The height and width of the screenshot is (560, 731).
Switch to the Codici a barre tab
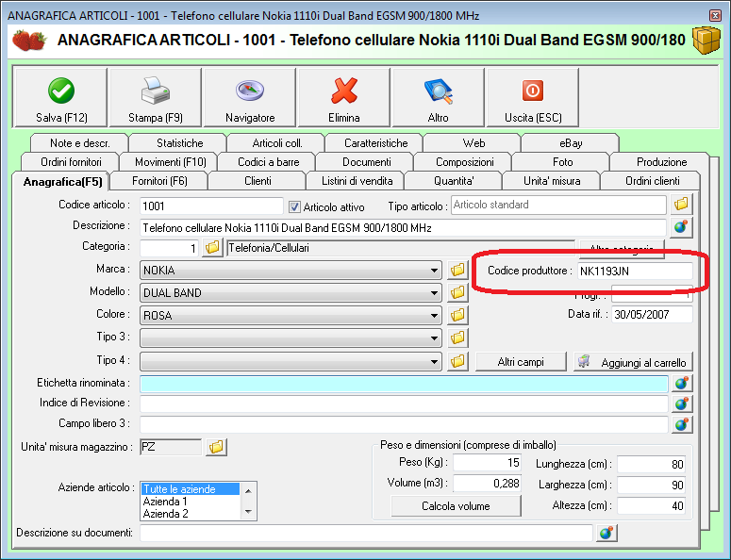point(269,162)
